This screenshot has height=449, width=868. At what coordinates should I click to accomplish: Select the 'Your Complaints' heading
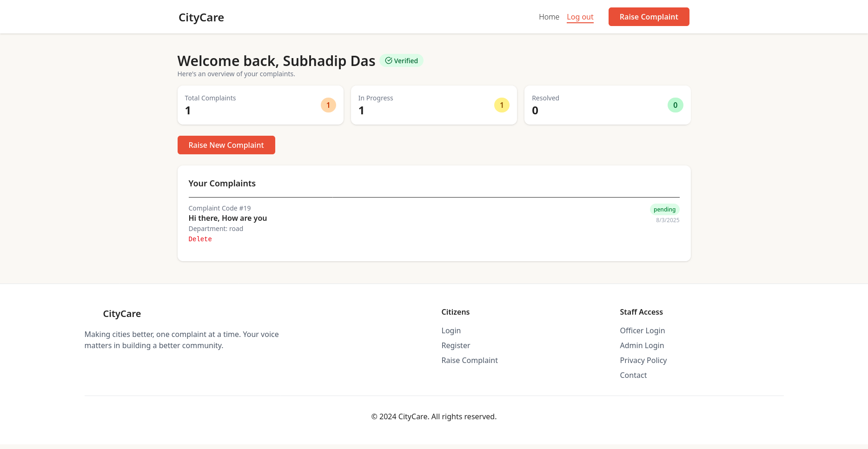[x=222, y=183]
